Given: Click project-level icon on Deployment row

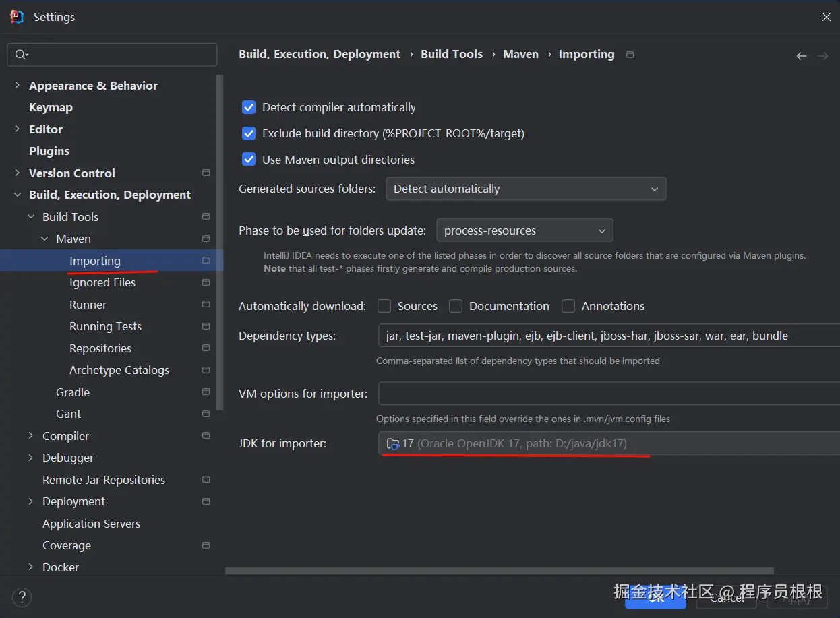Looking at the screenshot, I should [206, 501].
